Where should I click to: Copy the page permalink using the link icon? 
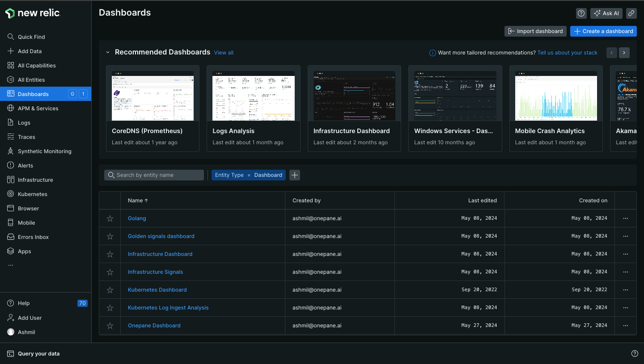pos(631,13)
